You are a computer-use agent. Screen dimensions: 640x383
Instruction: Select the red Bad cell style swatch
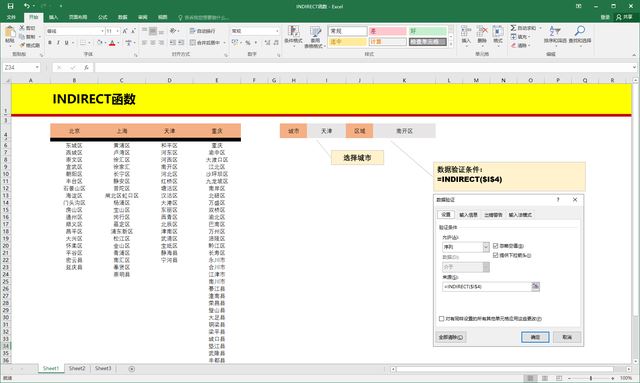(387, 31)
